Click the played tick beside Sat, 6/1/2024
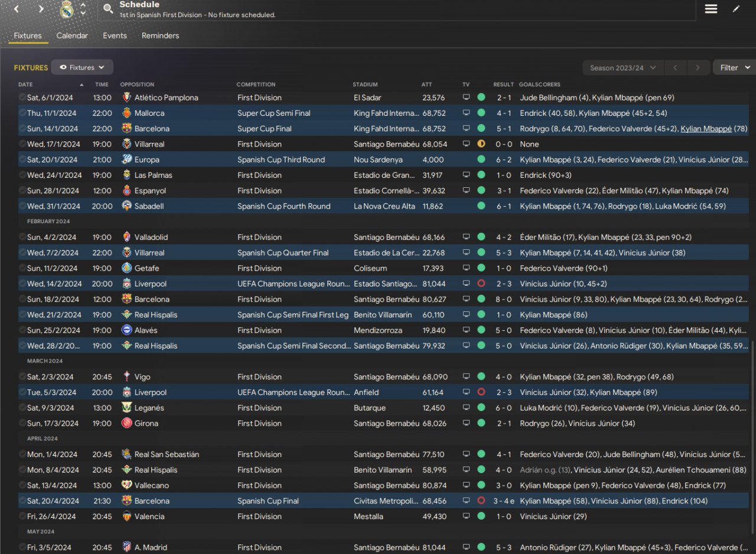Screen dimensions: 756x554 point(22,97)
